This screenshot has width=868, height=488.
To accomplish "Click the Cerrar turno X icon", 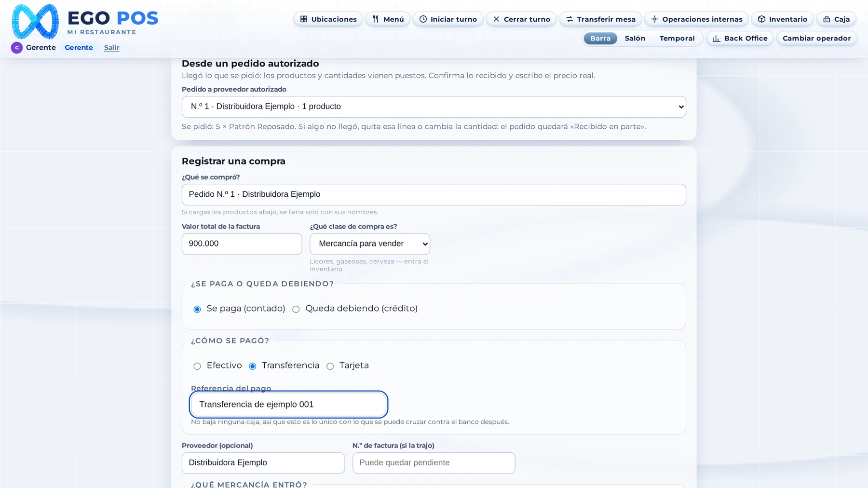I will (x=496, y=19).
